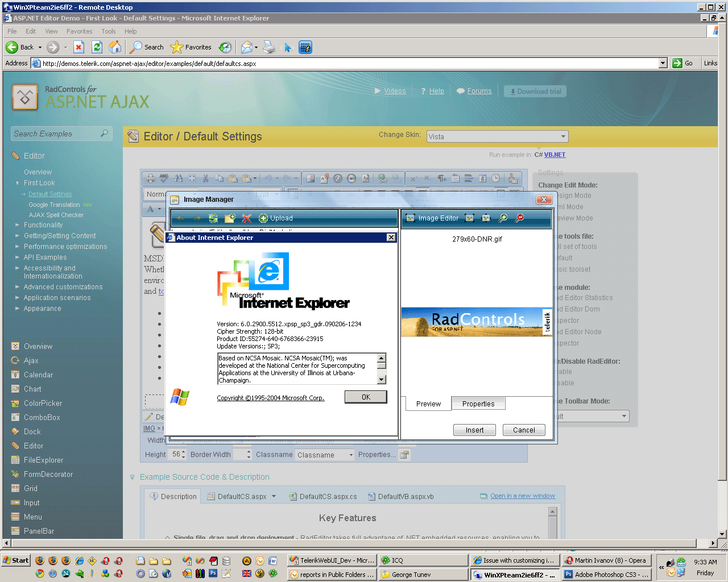This screenshot has width=728, height=582.
Task: Expand the Appearance tree node
Action: [17, 309]
